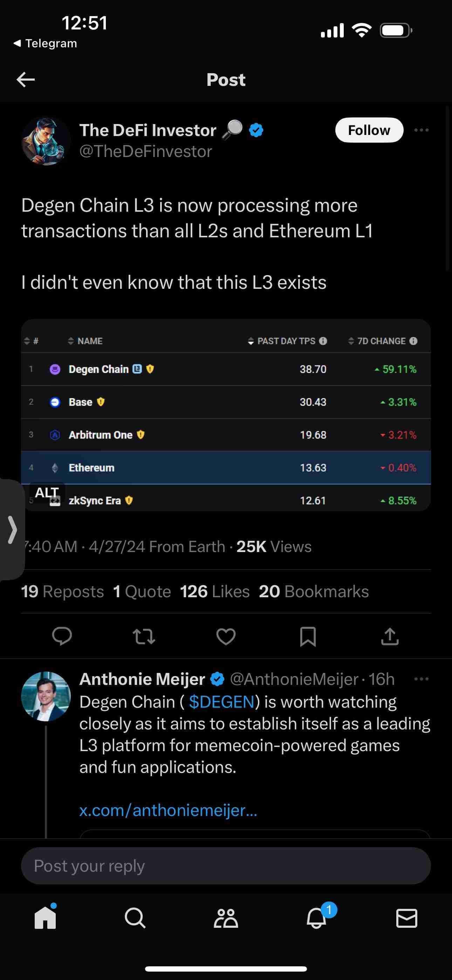
Task: Open the Home tab
Action: pos(45,918)
